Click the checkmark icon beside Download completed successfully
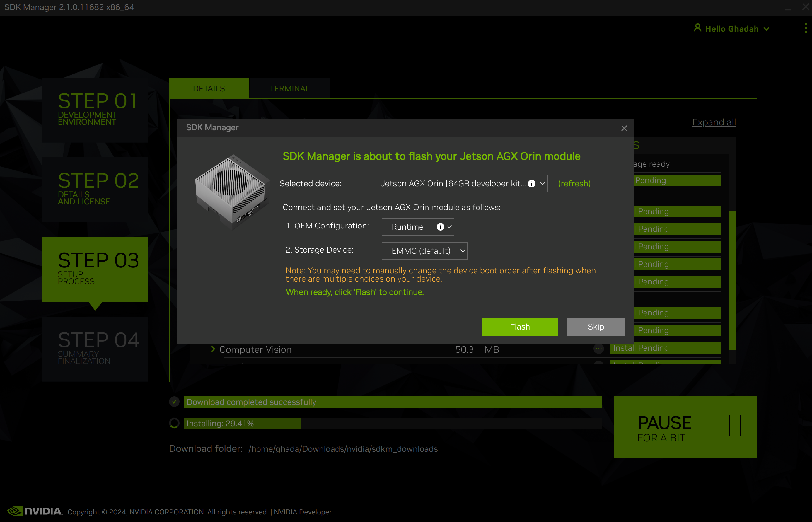812x522 pixels. 174,401
